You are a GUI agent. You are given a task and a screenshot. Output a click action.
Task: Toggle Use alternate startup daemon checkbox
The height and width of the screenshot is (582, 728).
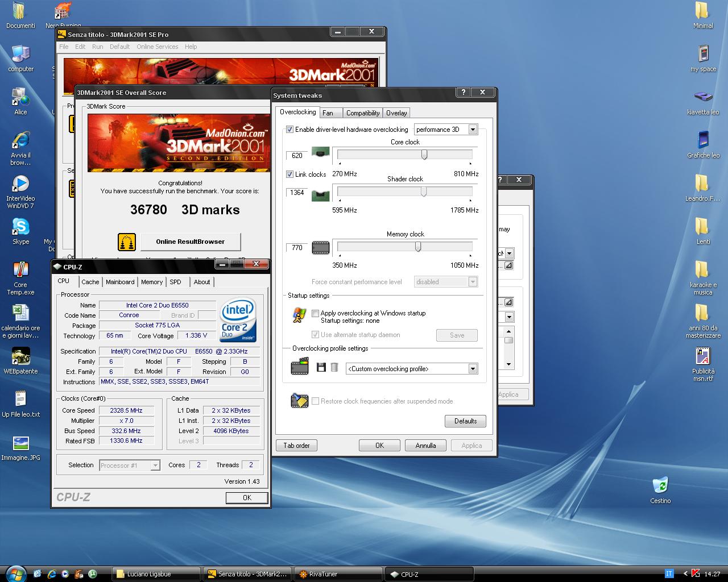(315, 335)
